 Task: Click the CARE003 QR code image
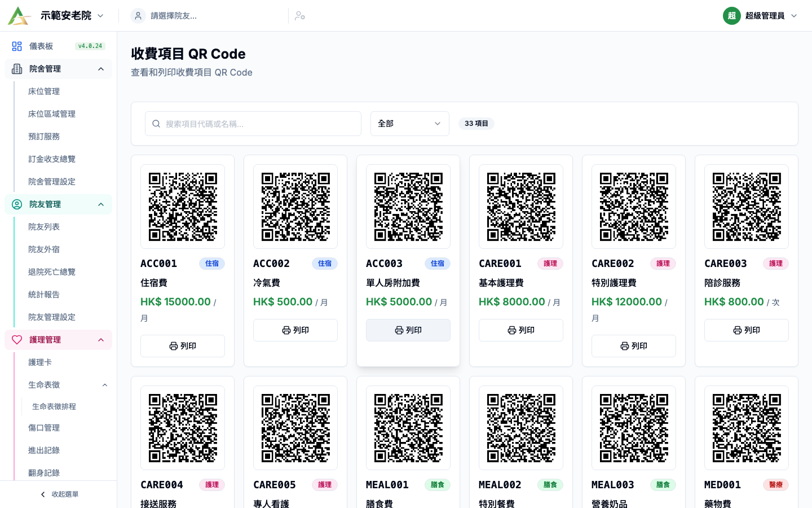747,207
